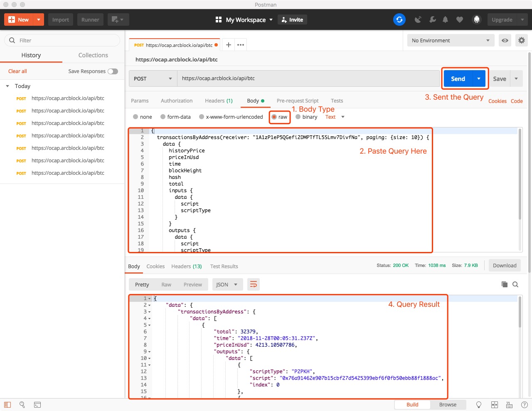Open help question mark icon
Viewport: 532px width, 411px height.
(524, 405)
